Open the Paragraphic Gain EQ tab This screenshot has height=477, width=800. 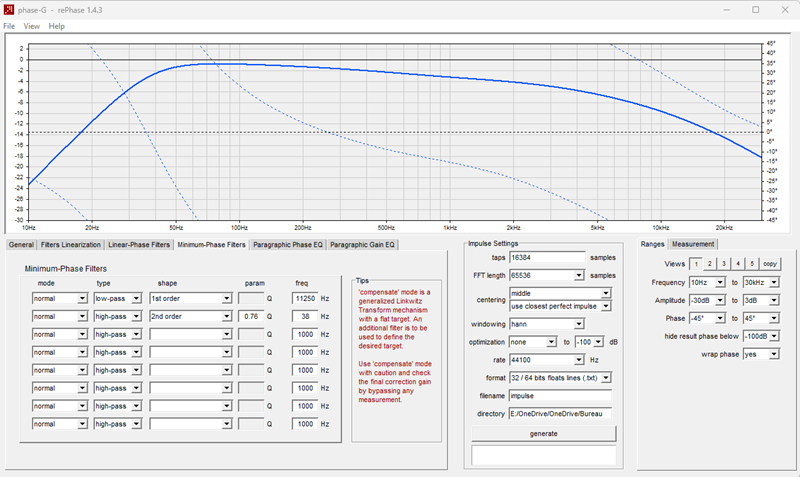362,245
